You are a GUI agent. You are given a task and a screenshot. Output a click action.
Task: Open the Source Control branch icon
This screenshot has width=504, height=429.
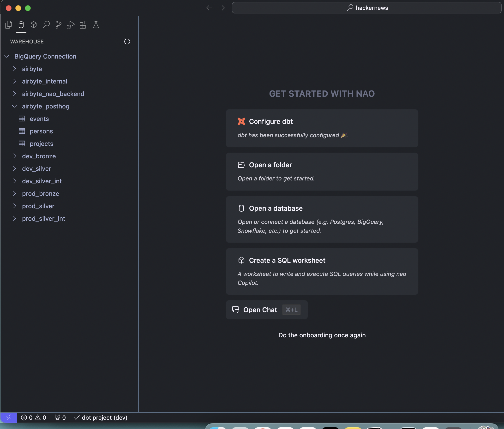point(58,25)
